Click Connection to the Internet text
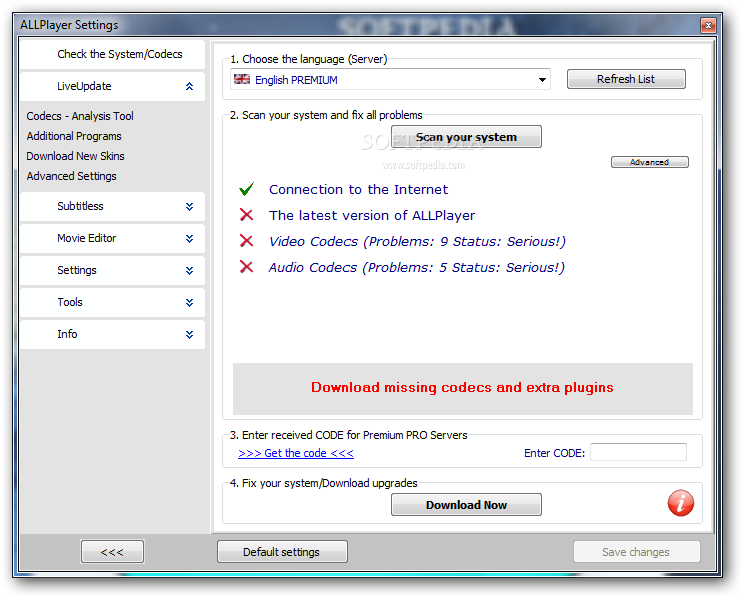743x598 pixels. pyautogui.click(x=358, y=189)
